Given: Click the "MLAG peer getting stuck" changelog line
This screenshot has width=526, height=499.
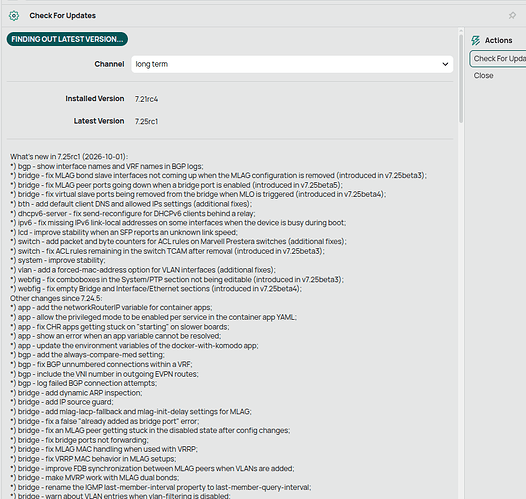Looking at the screenshot, I should point(150,430).
